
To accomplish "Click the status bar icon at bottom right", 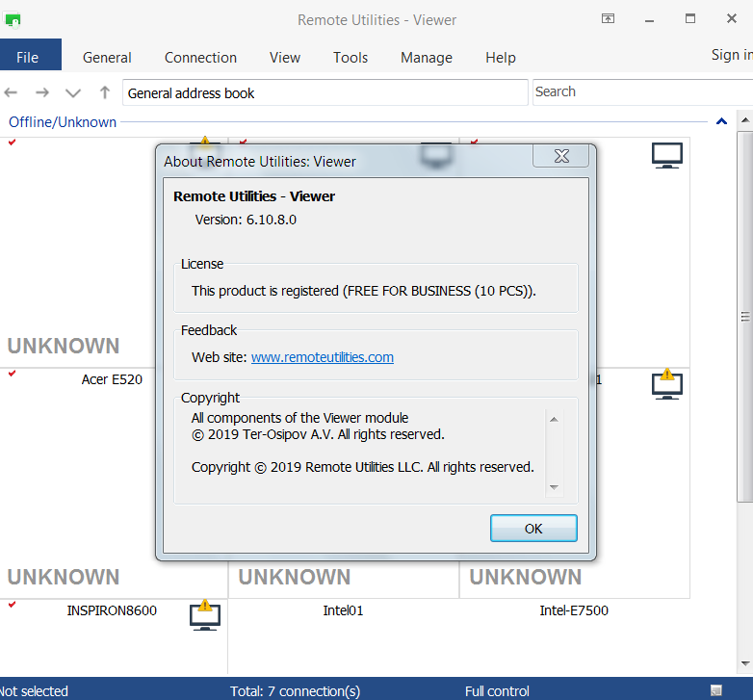I will click(716, 690).
